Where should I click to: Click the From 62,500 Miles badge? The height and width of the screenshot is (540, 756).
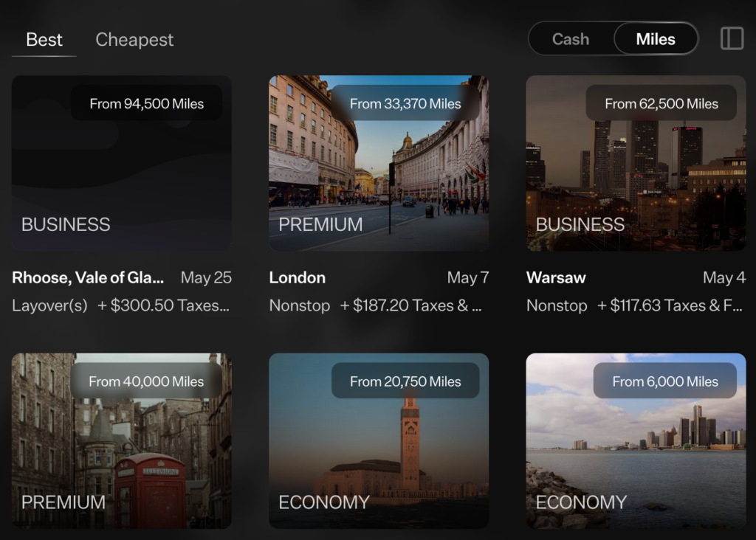[x=661, y=104]
